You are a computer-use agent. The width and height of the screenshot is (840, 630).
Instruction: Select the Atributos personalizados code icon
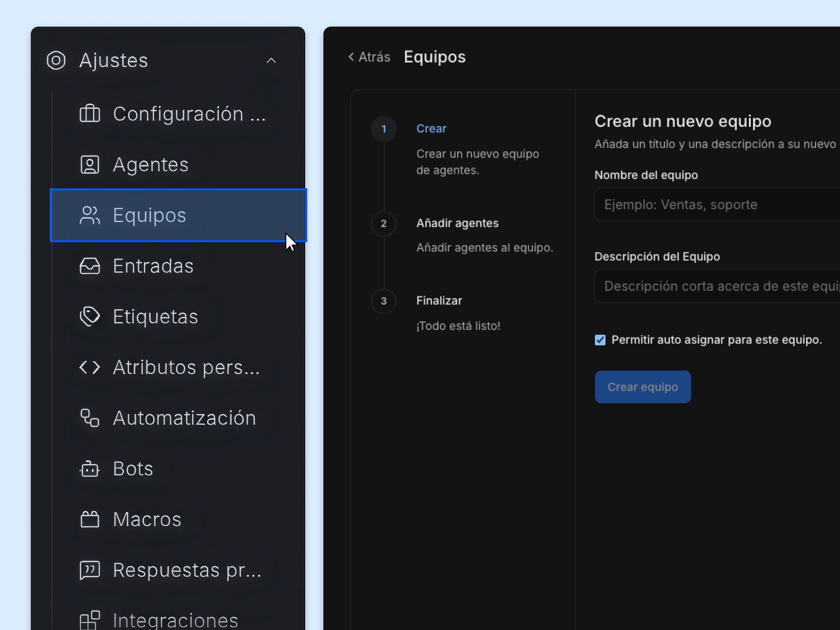[90, 367]
